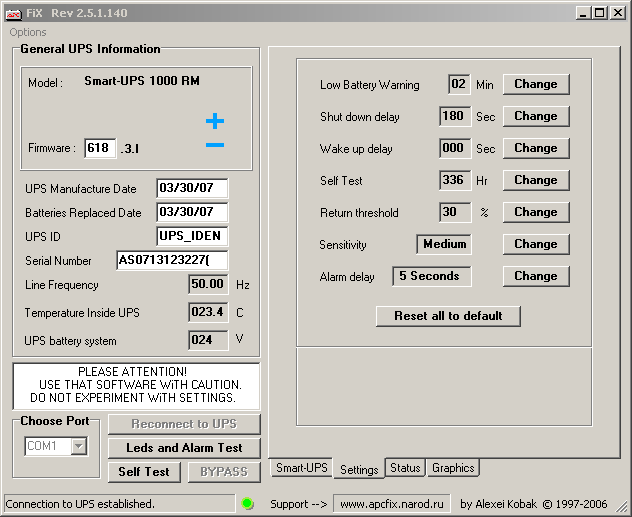632x517 pixels.
Task: Click the UPS Manufacture Date field
Action: click(192, 188)
